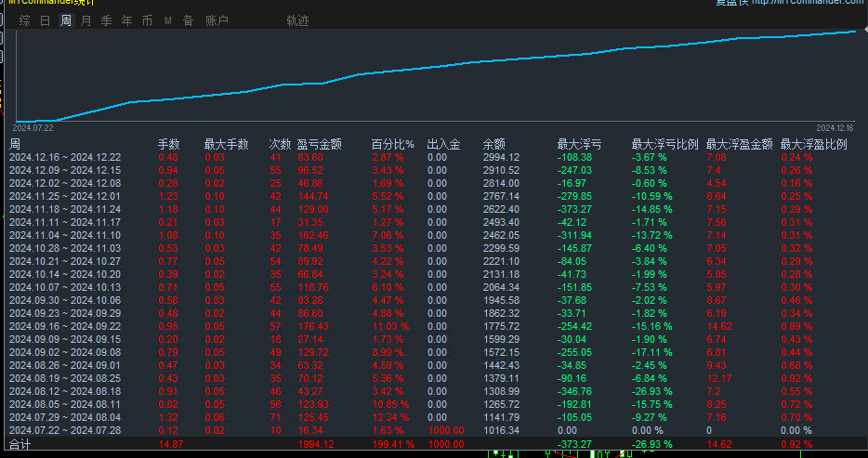The width and height of the screenshot is (868, 458).
Task: Open the 季 quarterly tab
Action: coord(106,21)
